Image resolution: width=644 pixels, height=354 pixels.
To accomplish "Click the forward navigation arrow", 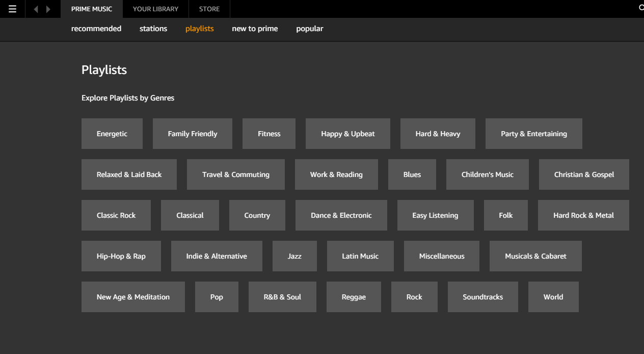I will click(x=48, y=9).
